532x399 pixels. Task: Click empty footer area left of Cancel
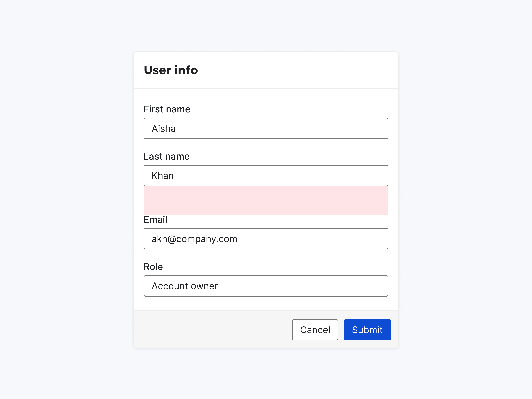212,330
